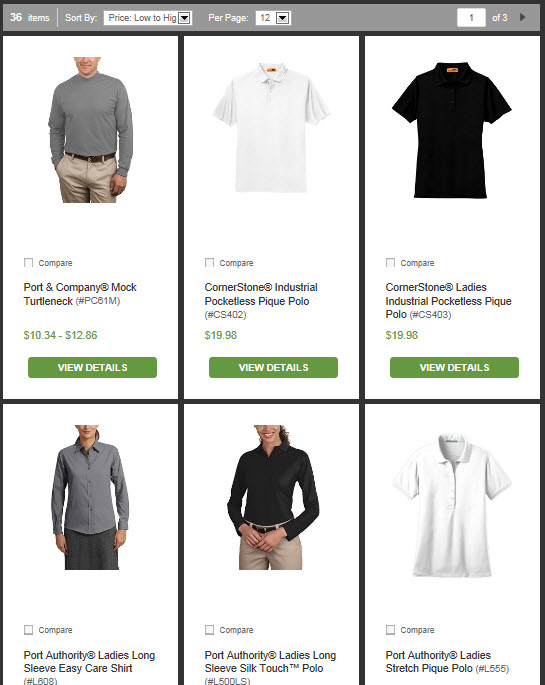545x685 pixels.
Task: Open the Sort By dropdown
Action: pyautogui.click(x=148, y=18)
